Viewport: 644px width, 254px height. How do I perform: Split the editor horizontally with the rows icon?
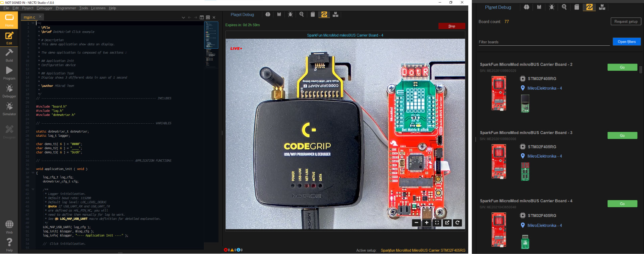208,17
